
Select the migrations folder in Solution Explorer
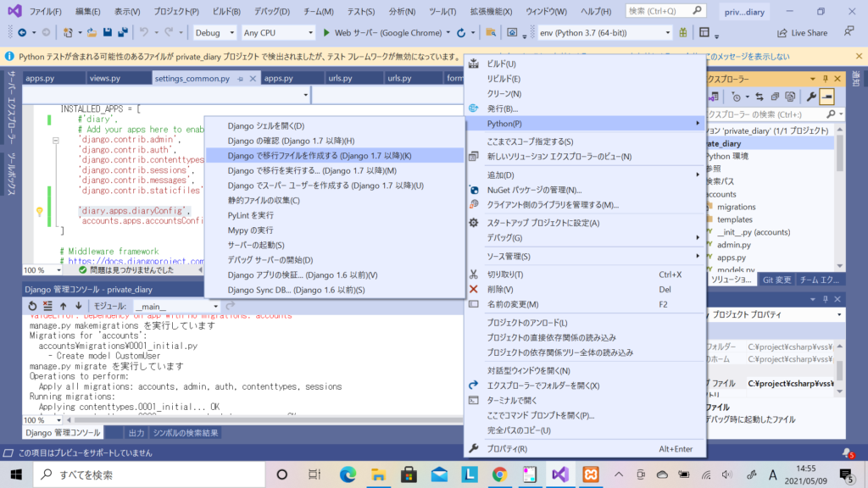736,207
